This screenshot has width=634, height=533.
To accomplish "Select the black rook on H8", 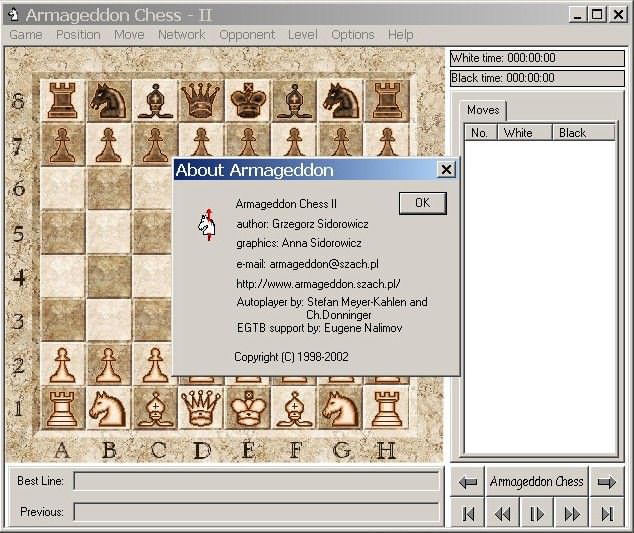I will (387, 101).
